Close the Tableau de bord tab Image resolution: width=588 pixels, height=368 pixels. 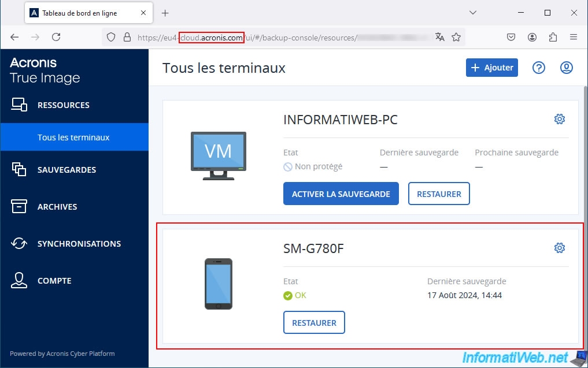143,13
